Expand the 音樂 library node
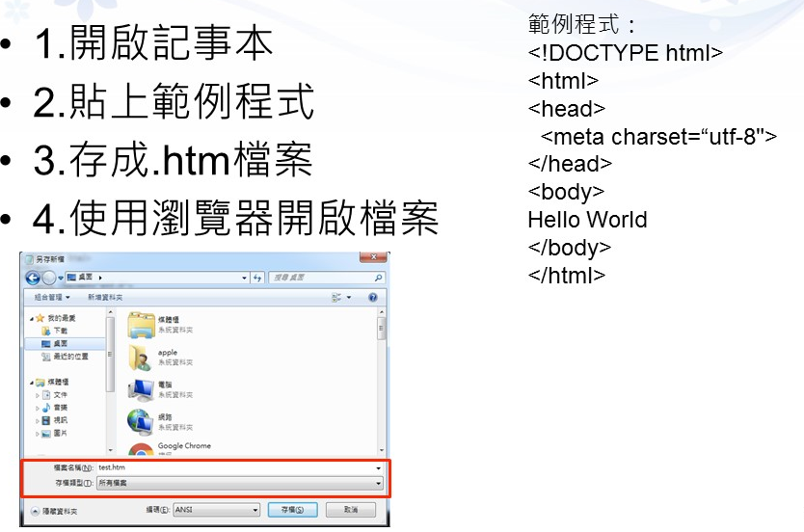The width and height of the screenshot is (804, 532). point(38,409)
